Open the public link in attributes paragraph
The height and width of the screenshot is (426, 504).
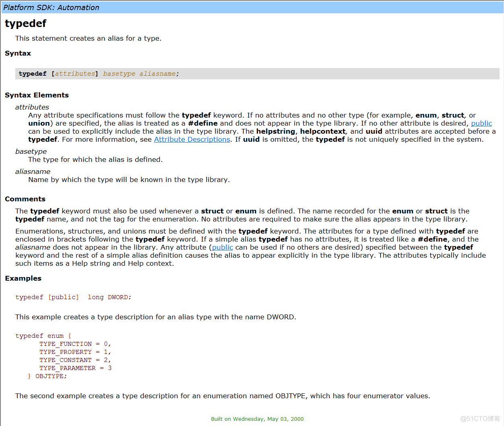click(x=481, y=123)
